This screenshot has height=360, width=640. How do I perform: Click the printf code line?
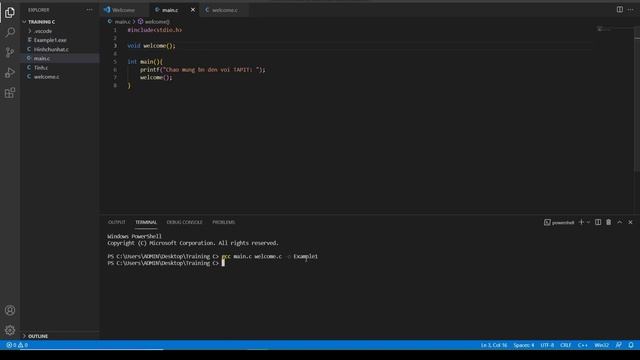click(202, 69)
